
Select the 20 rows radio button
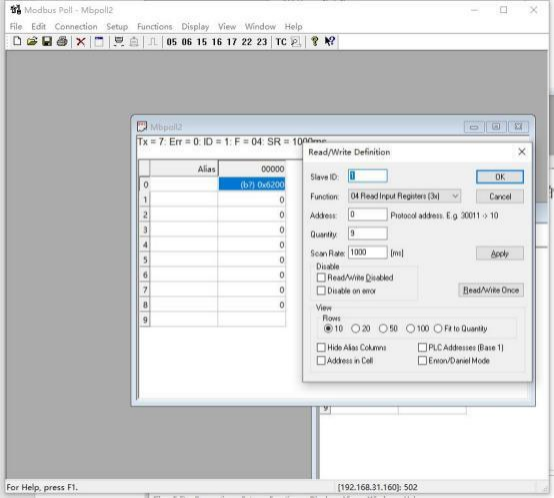(355, 328)
